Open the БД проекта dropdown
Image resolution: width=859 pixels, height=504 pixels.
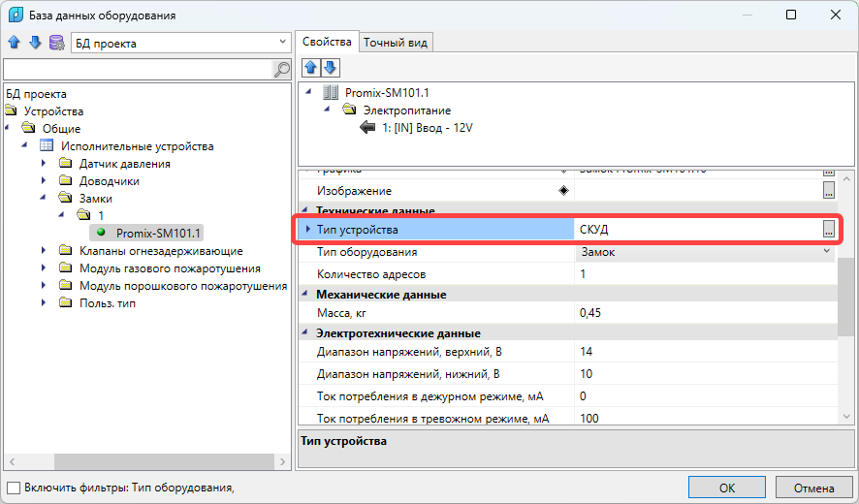coord(283,43)
